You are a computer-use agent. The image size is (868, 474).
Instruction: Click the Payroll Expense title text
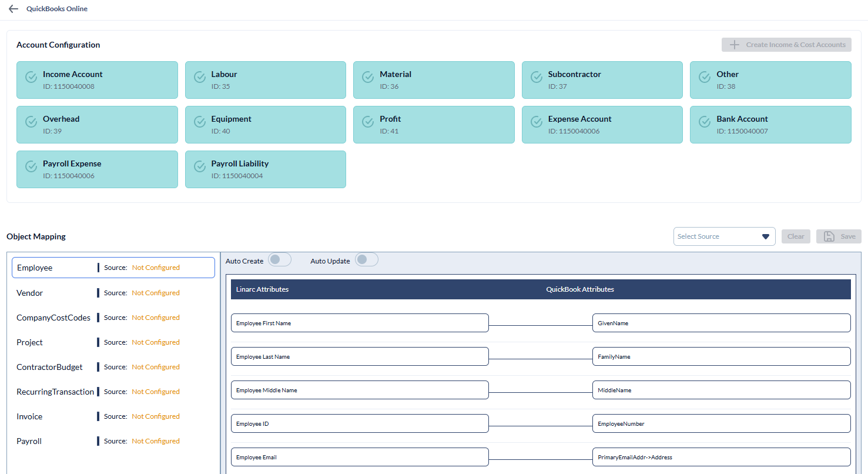click(x=72, y=163)
